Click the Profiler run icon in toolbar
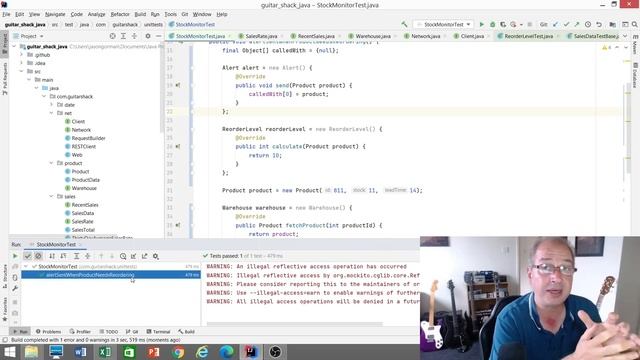Image resolution: width=640 pixels, height=360 pixels. point(513,24)
